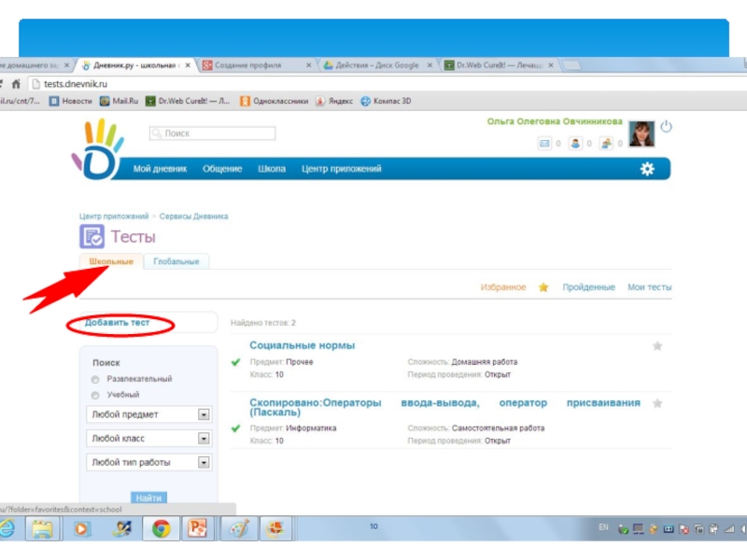The width and height of the screenshot is (747, 560).
Task: Open the Любой класс dropdown
Action: (x=149, y=438)
